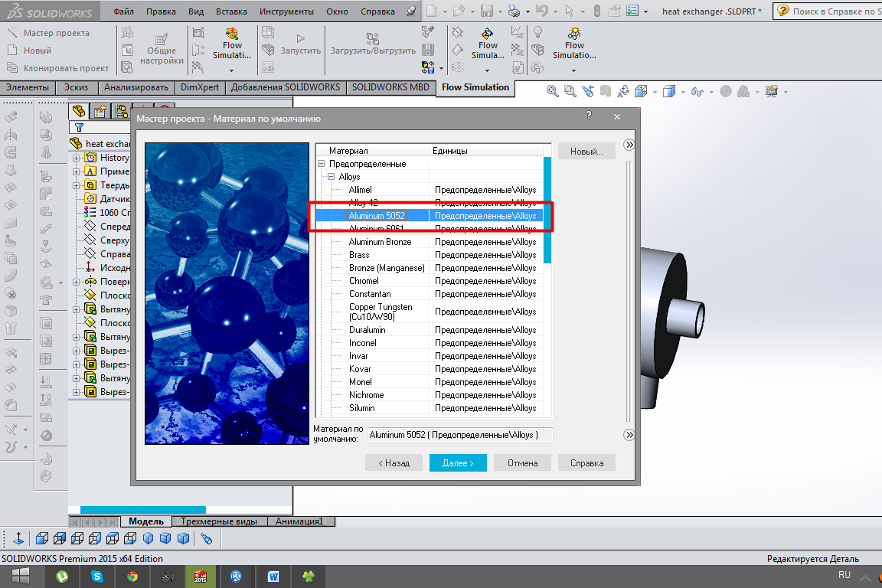Expand the Тверды... solid bodies node
The height and width of the screenshot is (588, 882).
pyautogui.click(x=76, y=185)
